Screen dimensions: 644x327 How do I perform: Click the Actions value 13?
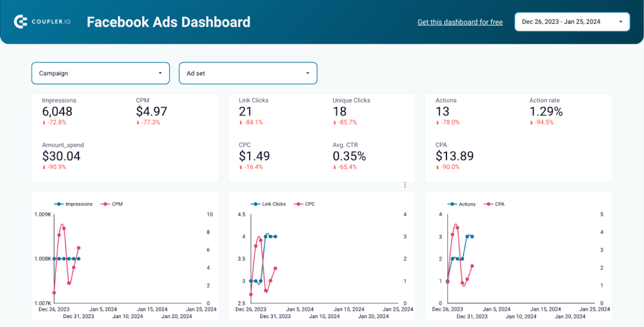442,111
